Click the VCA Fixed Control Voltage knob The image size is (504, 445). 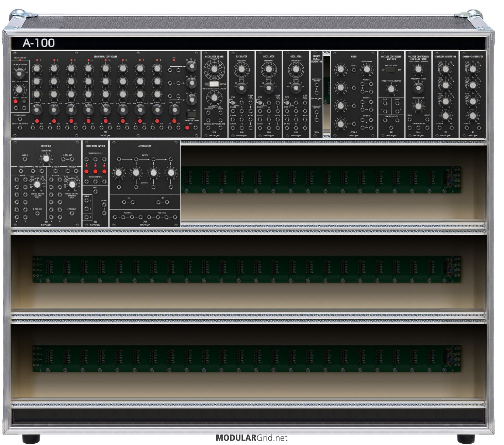391,89
